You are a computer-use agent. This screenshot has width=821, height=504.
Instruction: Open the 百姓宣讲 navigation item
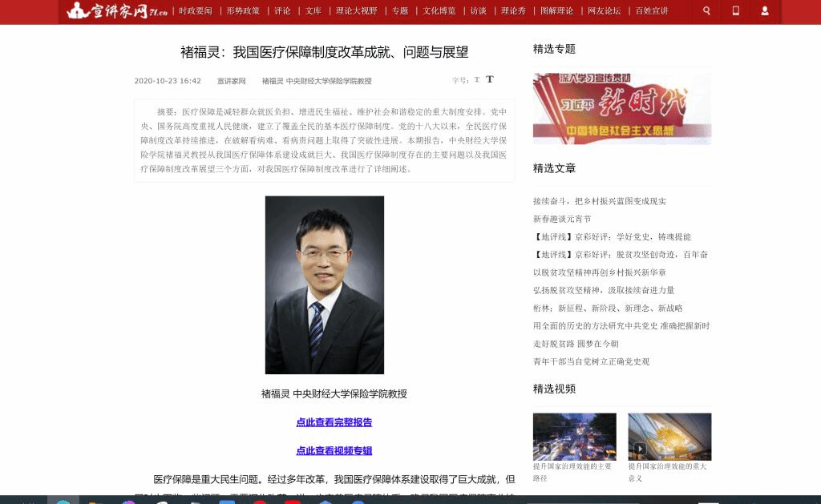[x=652, y=11]
